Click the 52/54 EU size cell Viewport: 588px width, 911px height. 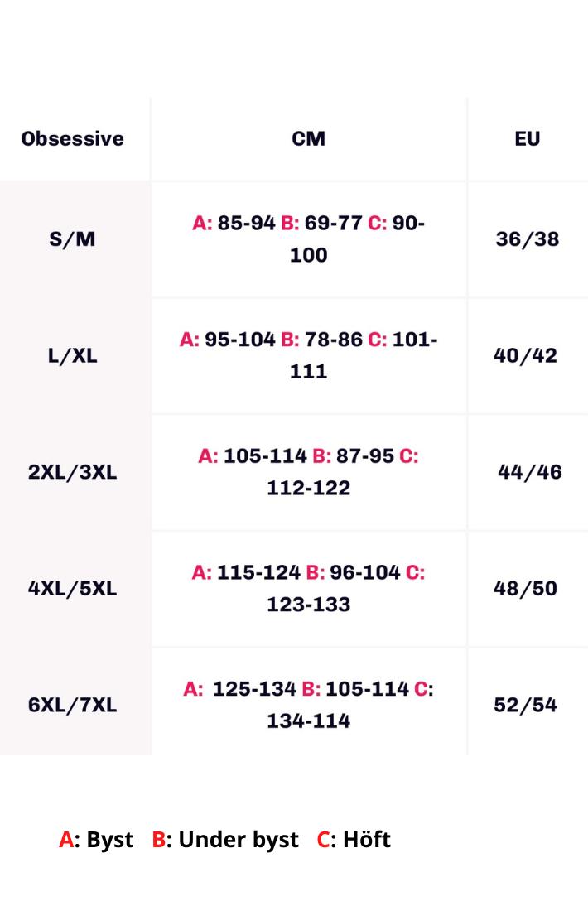[x=526, y=705]
